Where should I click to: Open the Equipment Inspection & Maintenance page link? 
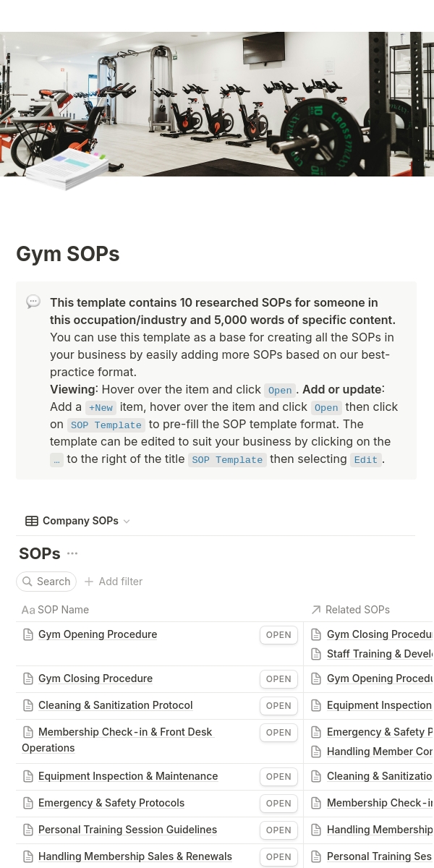coord(128,776)
